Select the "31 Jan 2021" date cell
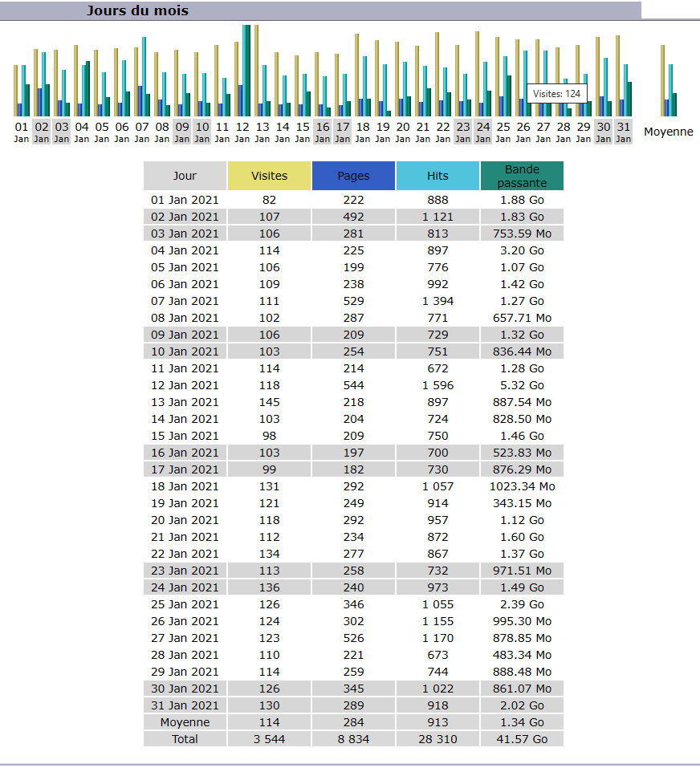The image size is (700, 768). click(185, 705)
